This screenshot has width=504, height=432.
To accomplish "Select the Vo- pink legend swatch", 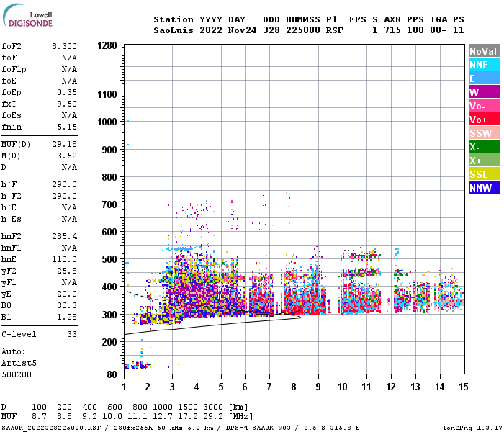I will point(484,106).
